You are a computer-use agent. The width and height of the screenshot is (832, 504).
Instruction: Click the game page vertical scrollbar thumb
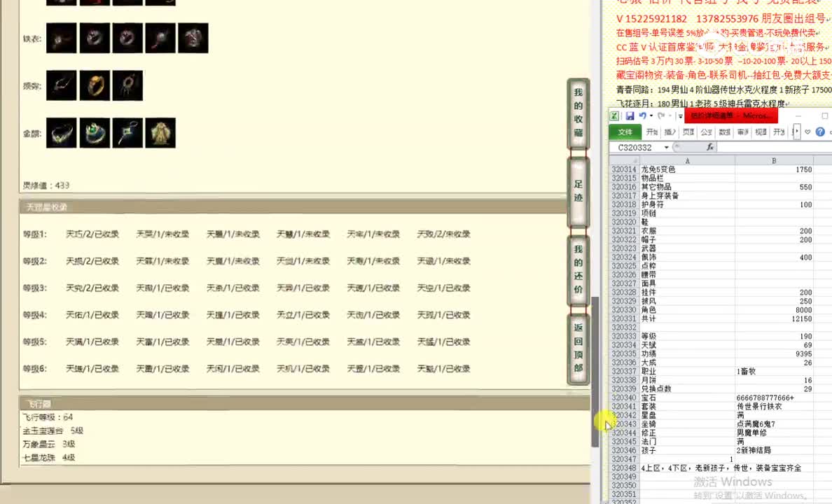(595, 372)
